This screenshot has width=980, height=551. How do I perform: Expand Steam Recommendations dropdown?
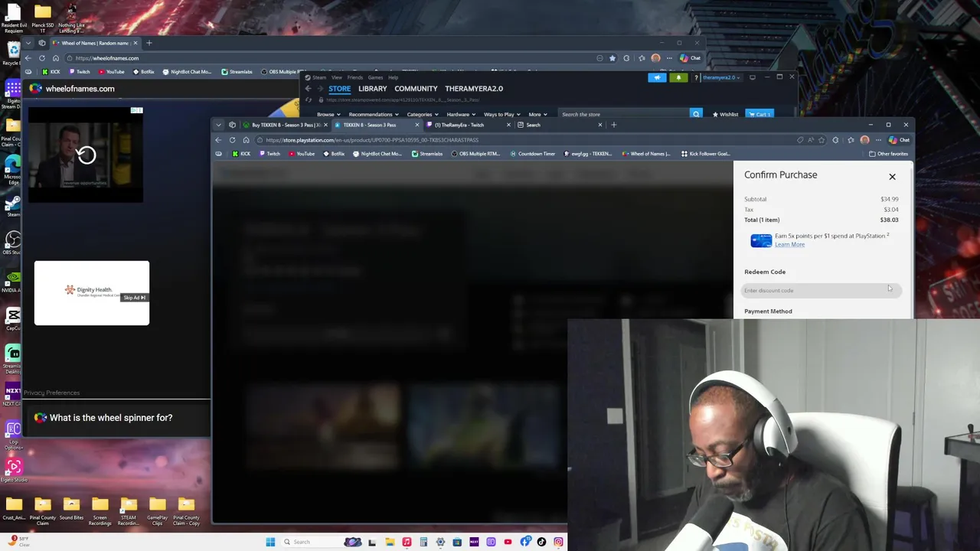[373, 115]
